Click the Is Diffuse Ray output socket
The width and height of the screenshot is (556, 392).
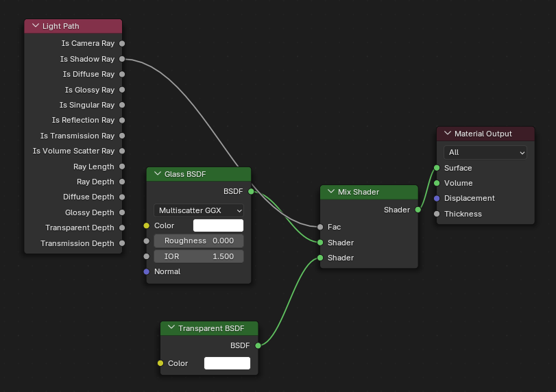coord(122,75)
